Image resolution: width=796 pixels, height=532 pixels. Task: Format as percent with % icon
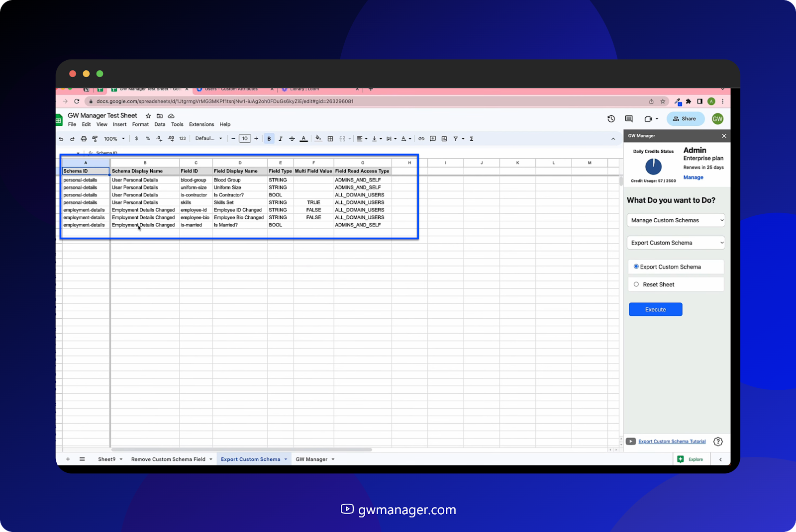(148, 139)
